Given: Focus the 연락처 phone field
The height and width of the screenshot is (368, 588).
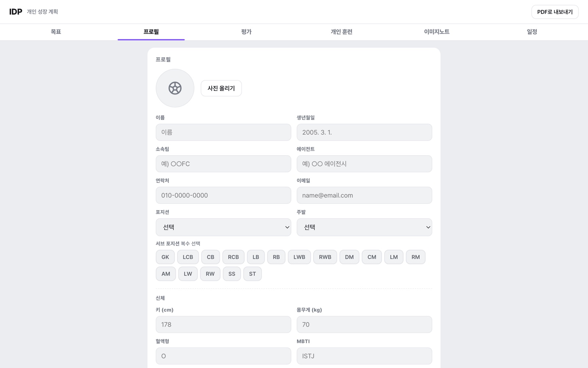Looking at the screenshot, I should pos(223,195).
